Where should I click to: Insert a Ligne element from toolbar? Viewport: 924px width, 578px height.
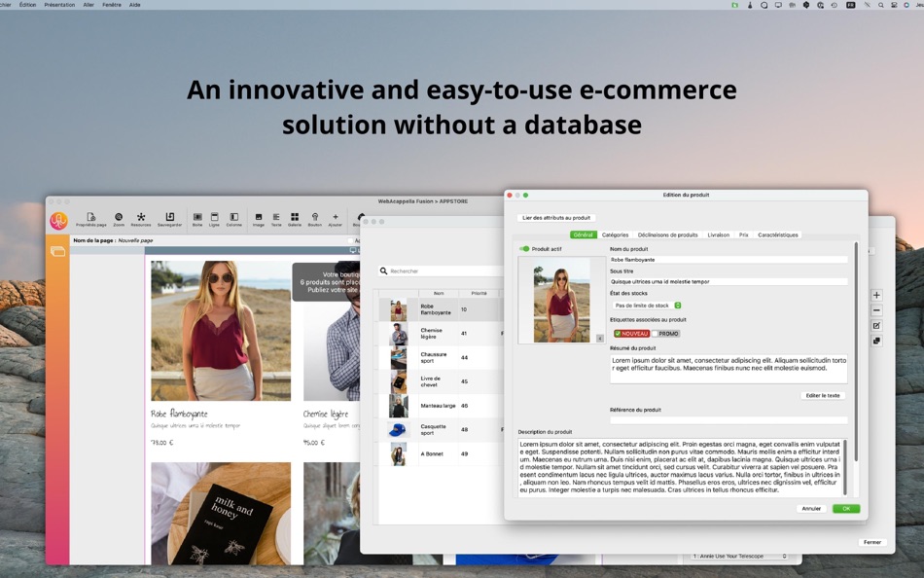coord(215,219)
